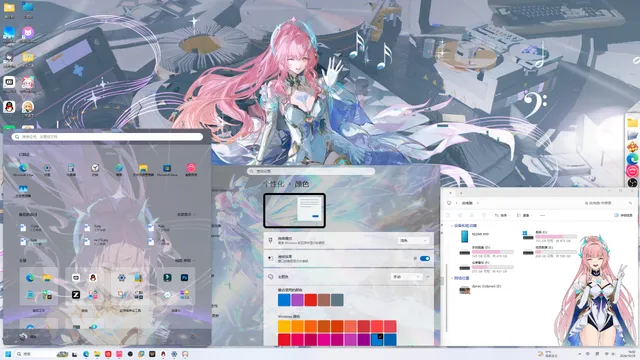Open user account avatar in Start menu

pos(23,336)
